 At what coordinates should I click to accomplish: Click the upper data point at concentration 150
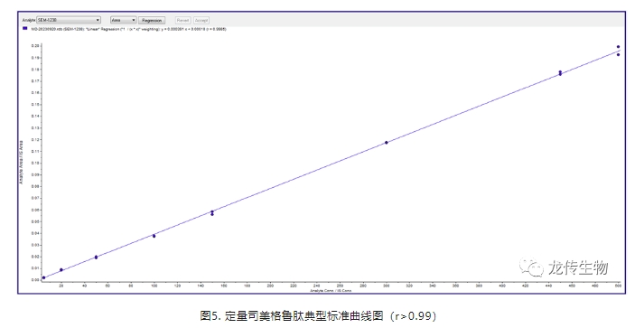click(x=212, y=212)
